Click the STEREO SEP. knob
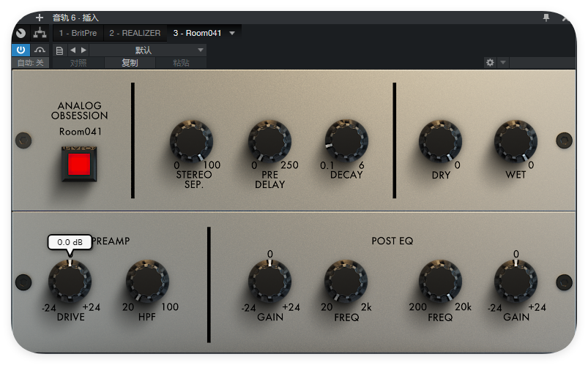 192,141
